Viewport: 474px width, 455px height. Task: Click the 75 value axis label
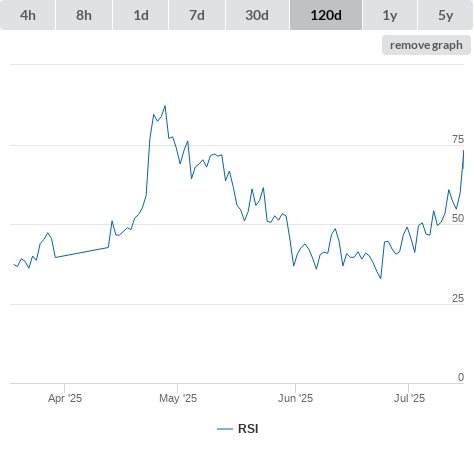pos(458,139)
